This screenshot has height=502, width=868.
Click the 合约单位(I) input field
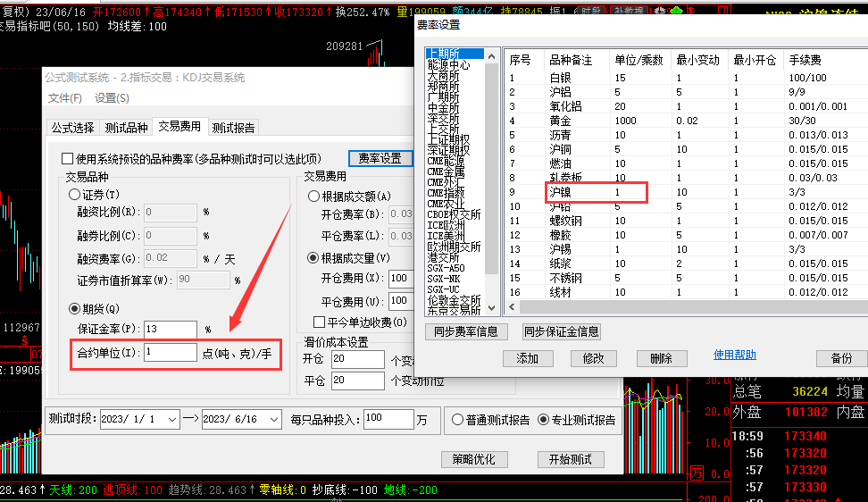171,353
